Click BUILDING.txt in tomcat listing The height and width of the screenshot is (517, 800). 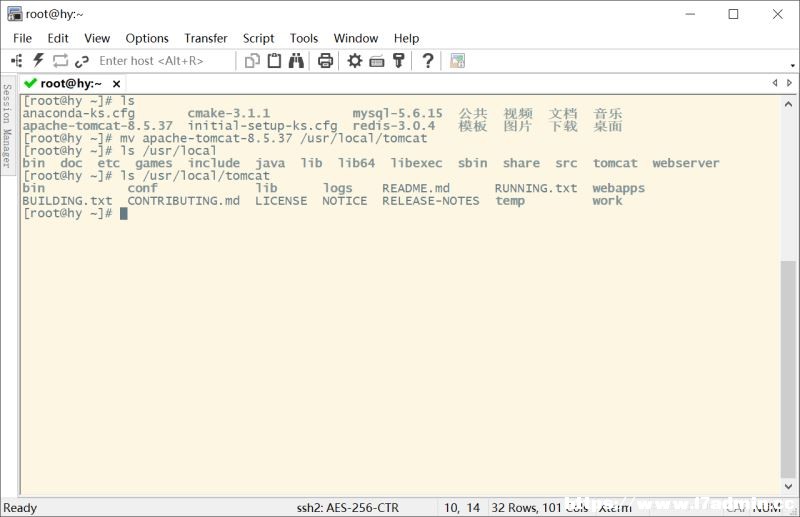[67, 201]
